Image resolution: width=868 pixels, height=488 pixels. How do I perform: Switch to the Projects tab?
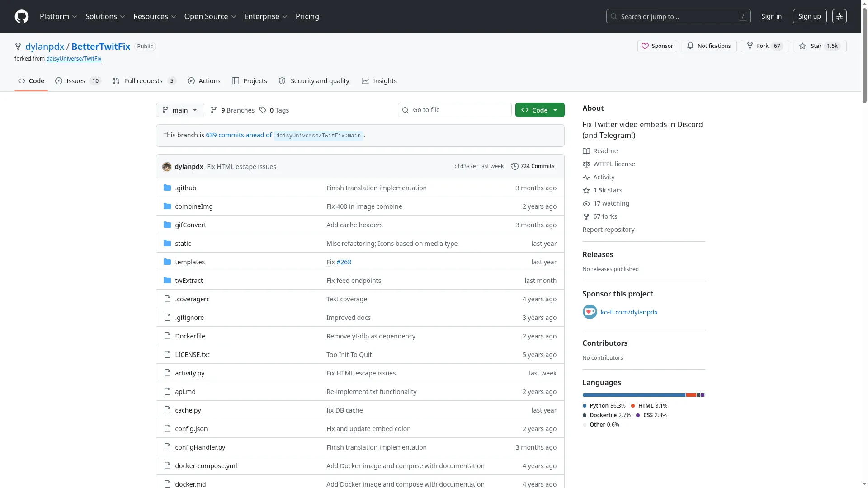pyautogui.click(x=250, y=81)
